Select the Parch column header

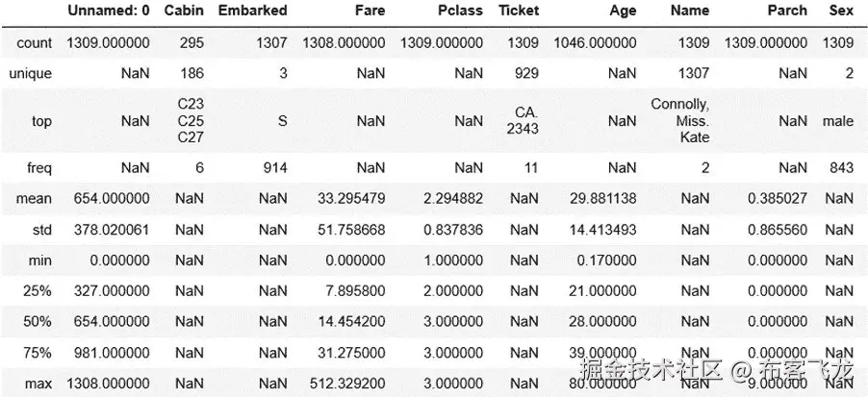[x=787, y=11]
